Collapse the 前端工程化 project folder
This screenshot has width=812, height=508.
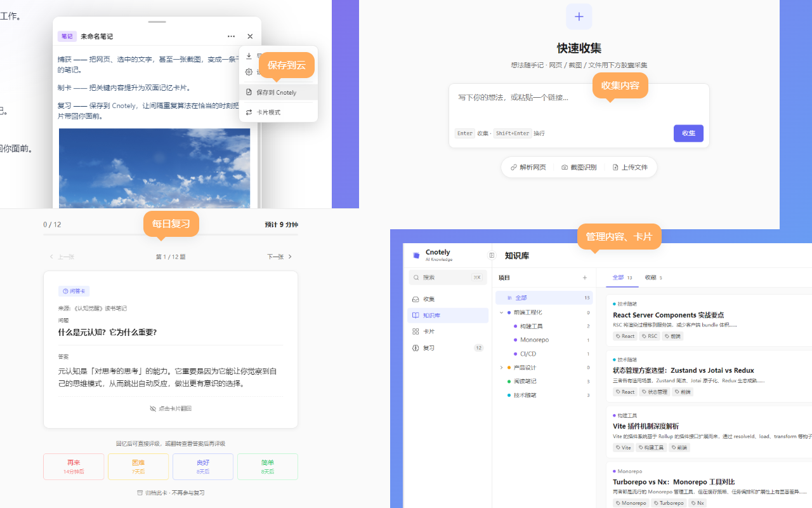[x=501, y=312]
